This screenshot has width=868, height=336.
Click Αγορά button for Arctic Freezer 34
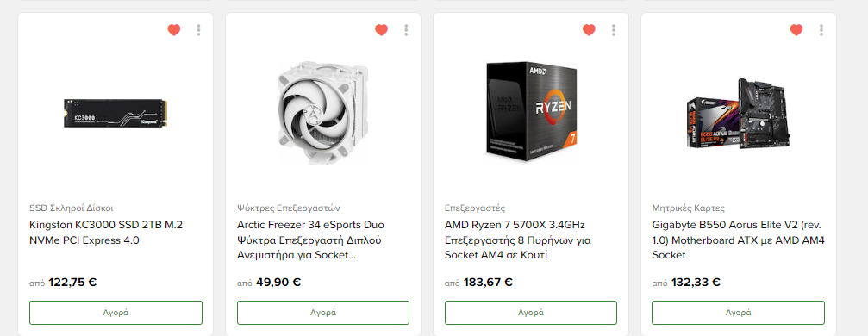323,313
